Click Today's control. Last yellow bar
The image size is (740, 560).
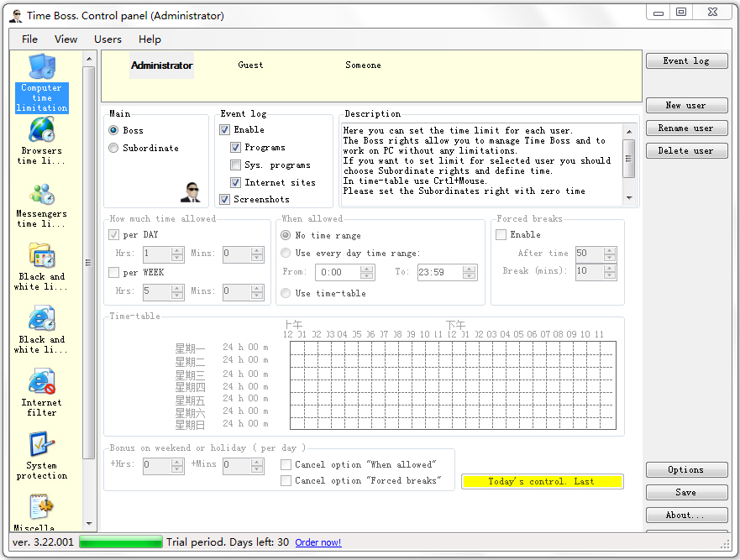tap(543, 482)
